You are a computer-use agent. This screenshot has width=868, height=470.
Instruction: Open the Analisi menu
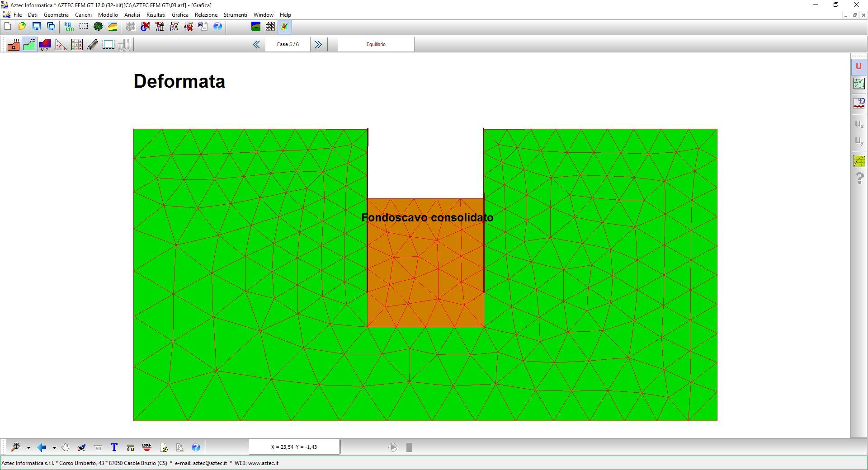[x=132, y=15]
